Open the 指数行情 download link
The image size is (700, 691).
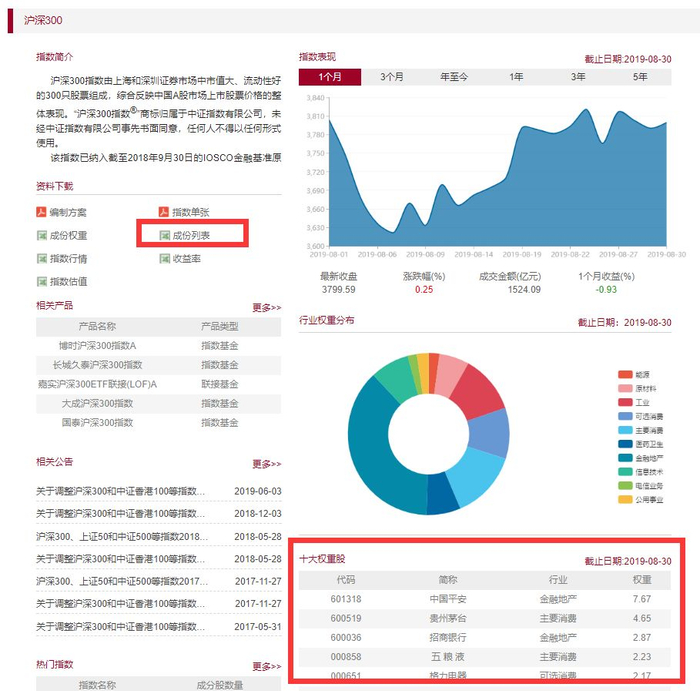click(68, 258)
